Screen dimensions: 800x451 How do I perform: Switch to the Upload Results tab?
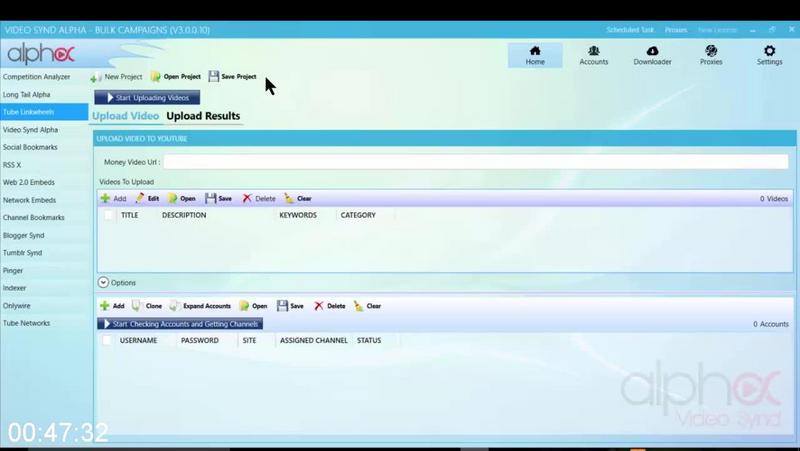pyautogui.click(x=203, y=116)
